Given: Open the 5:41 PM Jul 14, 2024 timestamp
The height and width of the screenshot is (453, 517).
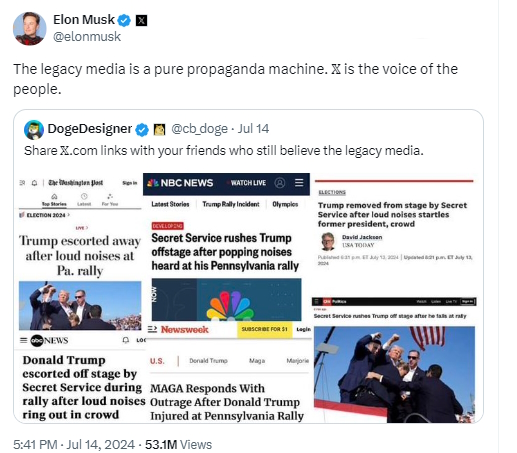Looking at the screenshot, I should pos(74,445).
